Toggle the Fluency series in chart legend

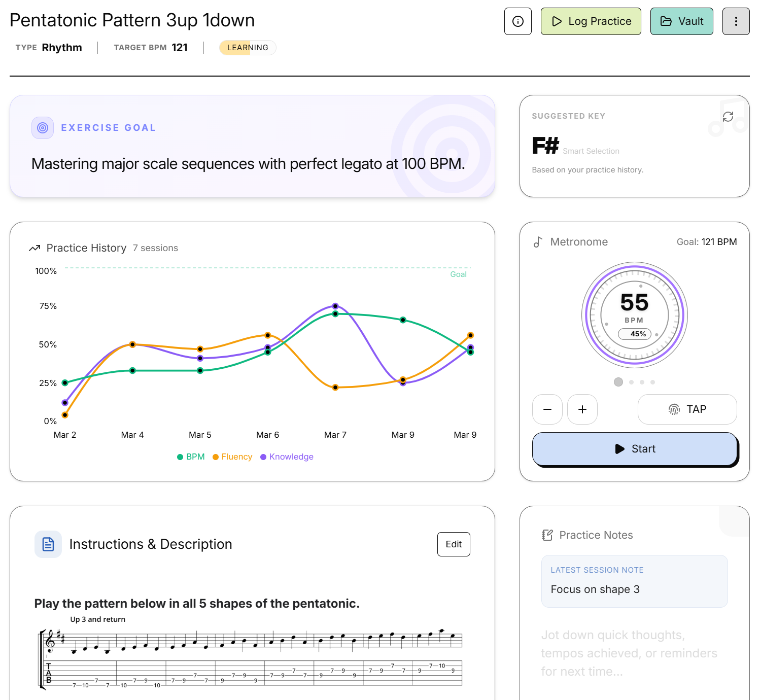click(x=232, y=457)
